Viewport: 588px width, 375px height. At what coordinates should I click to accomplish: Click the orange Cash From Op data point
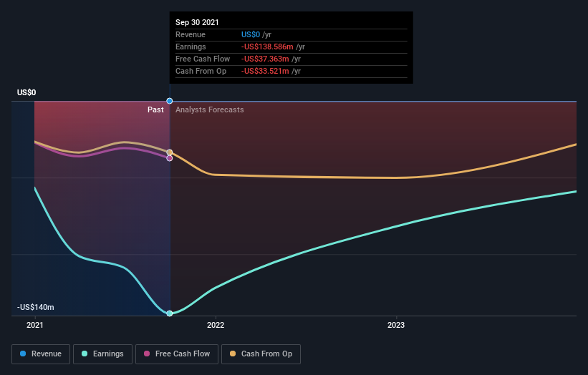(170, 152)
